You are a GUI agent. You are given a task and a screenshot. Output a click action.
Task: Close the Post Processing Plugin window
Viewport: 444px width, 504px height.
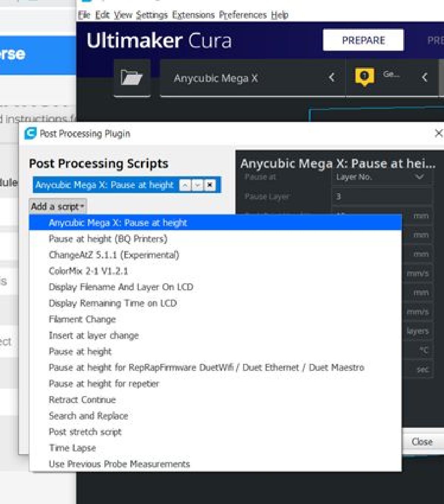coord(438,133)
